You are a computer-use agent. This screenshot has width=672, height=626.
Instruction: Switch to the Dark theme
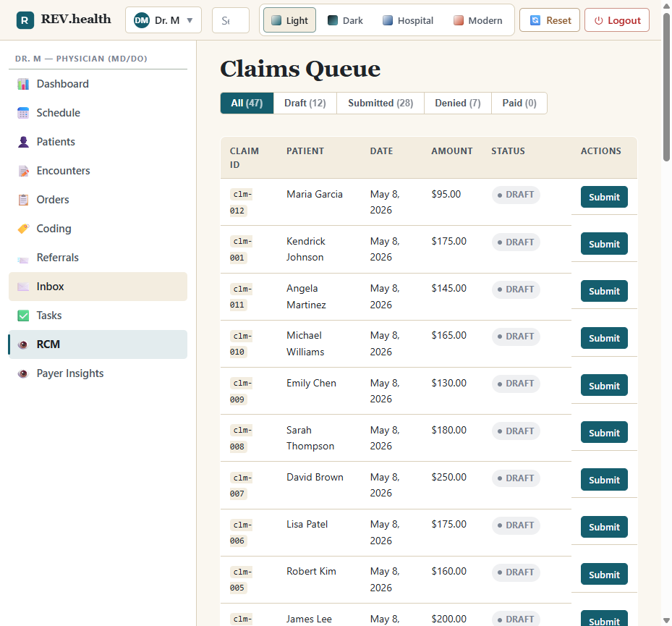(345, 20)
